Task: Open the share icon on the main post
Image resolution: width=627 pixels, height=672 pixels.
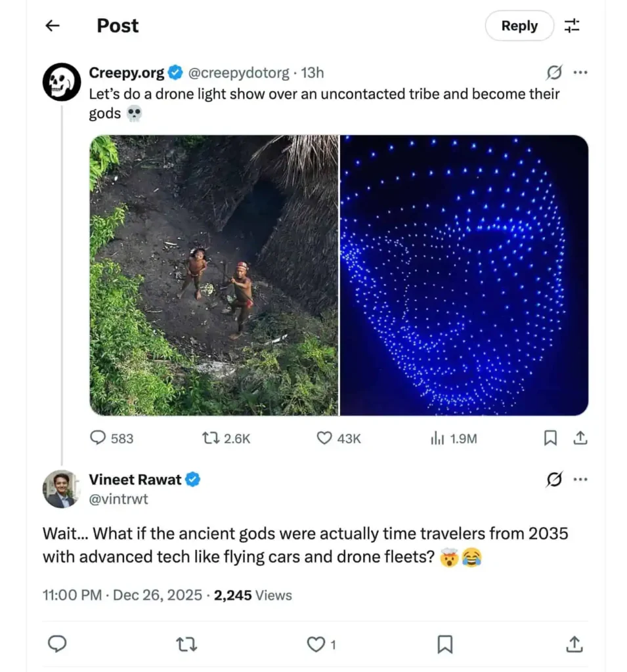Action: click(x=580, y=438)
